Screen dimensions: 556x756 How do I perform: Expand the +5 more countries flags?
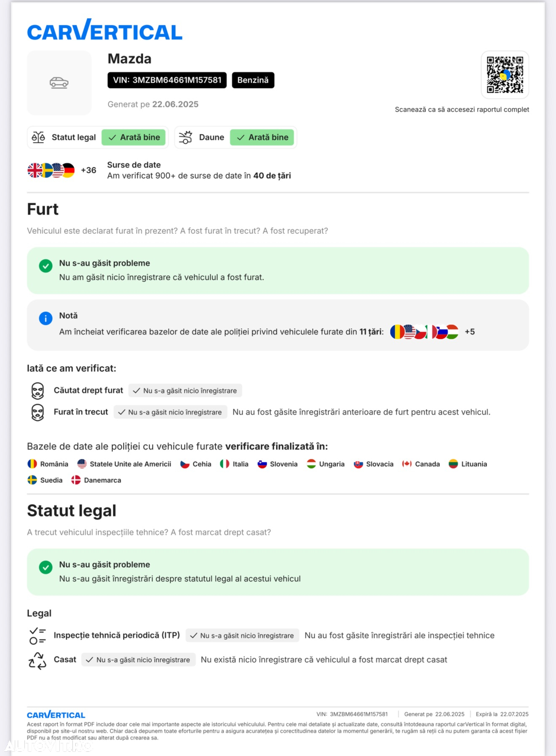[x=470, y=332]
